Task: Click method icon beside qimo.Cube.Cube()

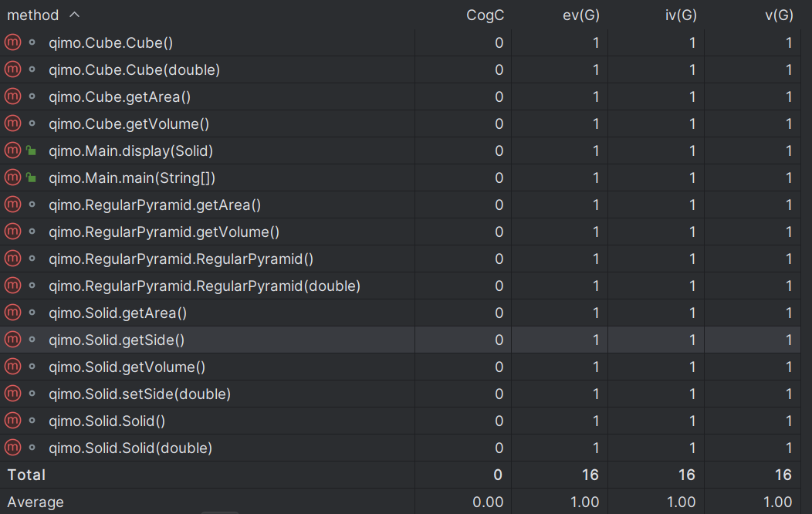Action: pos(12,43)
